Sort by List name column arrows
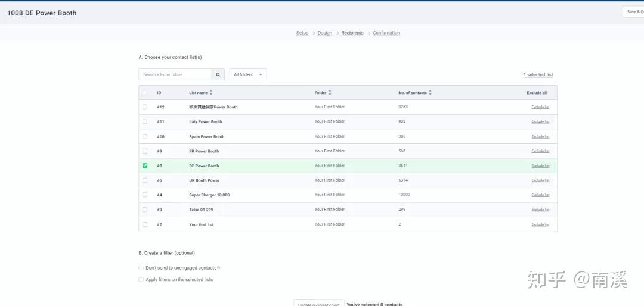This screenshot has height=306, width=644. (x=211, y=93)
